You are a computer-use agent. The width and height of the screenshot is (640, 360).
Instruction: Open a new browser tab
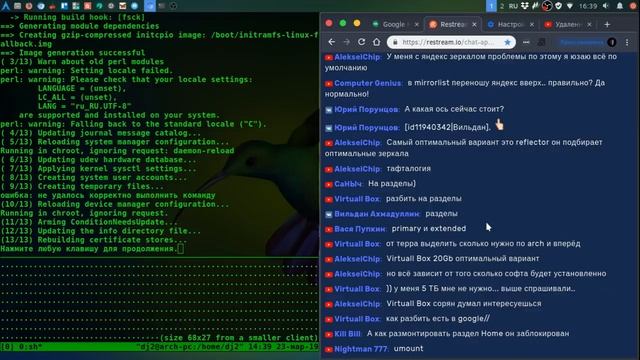[x=607, y=24]
